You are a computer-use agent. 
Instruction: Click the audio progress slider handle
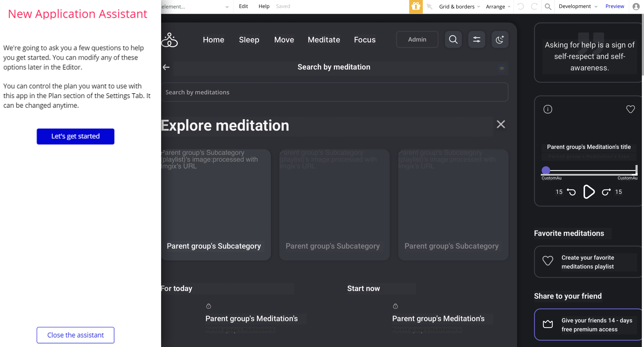click(546, 170)
